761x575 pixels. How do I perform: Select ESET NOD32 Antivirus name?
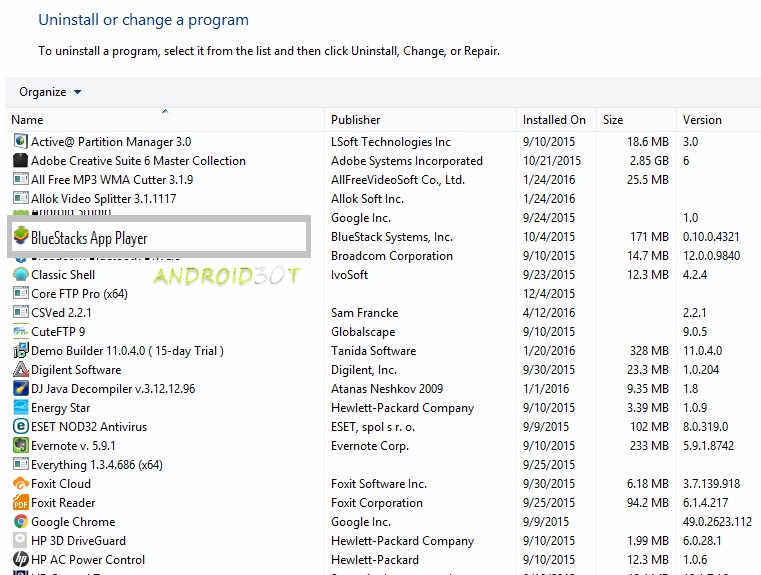pyautogui.click(x=89, y=427)
